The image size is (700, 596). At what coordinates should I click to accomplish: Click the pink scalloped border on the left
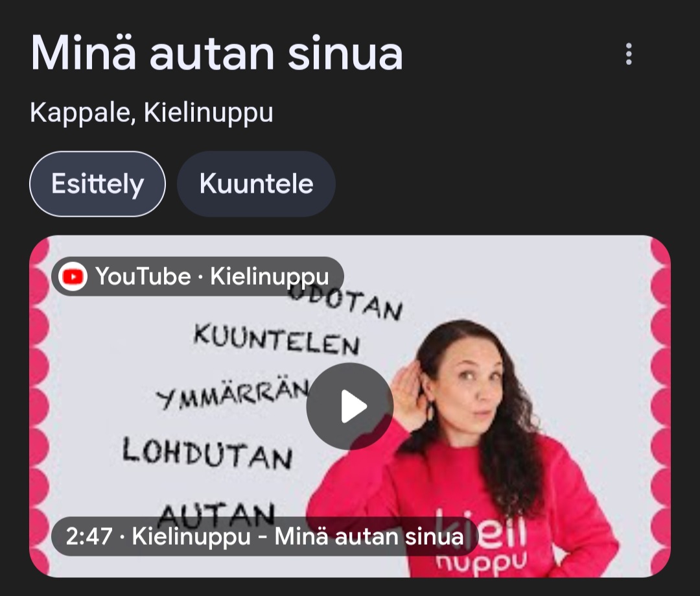click(40, 406)
